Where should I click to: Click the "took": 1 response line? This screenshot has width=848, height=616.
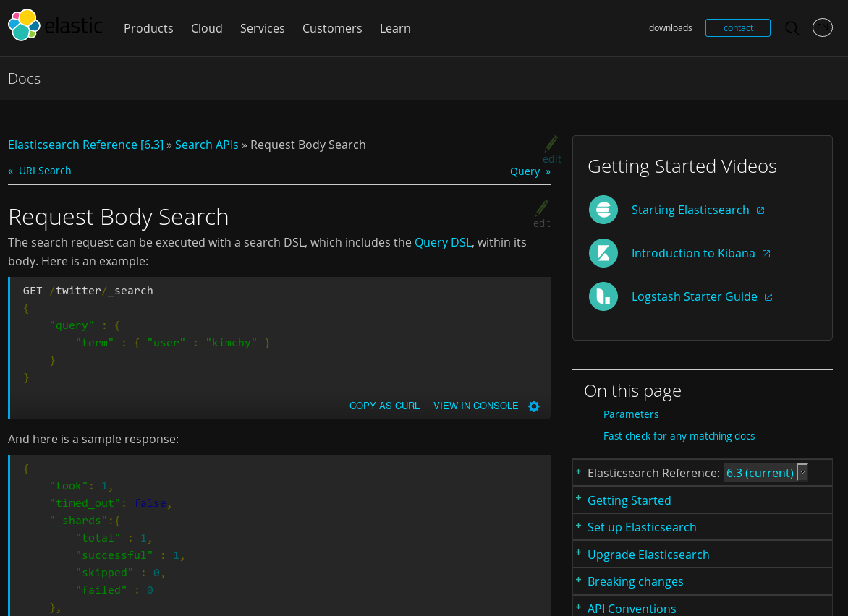(x=82, y=486)
